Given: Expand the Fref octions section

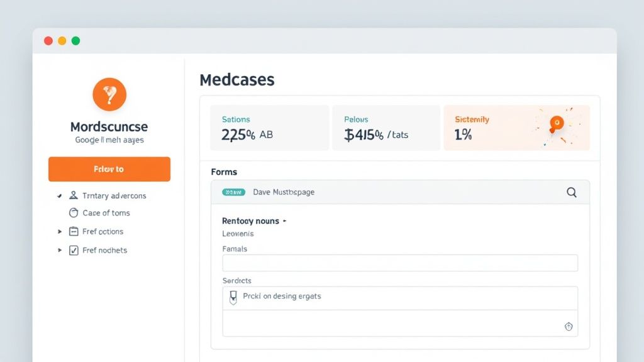Looking at the screenshot, I should (60, 231).
